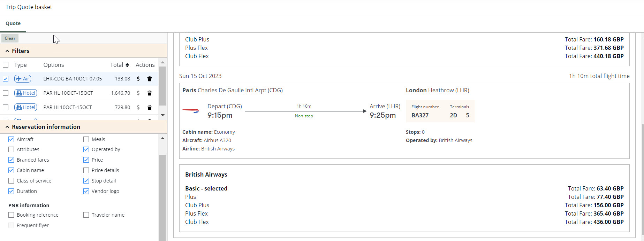
Task: Click the Clear button
Action: coord(10,38)
